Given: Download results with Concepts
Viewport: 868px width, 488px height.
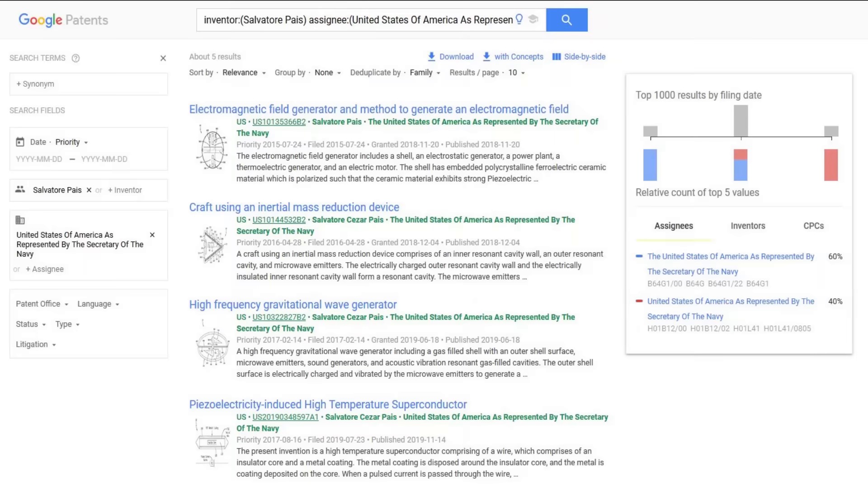Looking at the screenshot, I should [513, 57].
